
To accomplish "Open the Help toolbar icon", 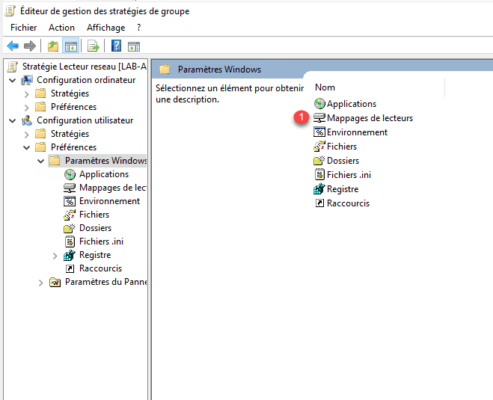I will tap(116, 46).
